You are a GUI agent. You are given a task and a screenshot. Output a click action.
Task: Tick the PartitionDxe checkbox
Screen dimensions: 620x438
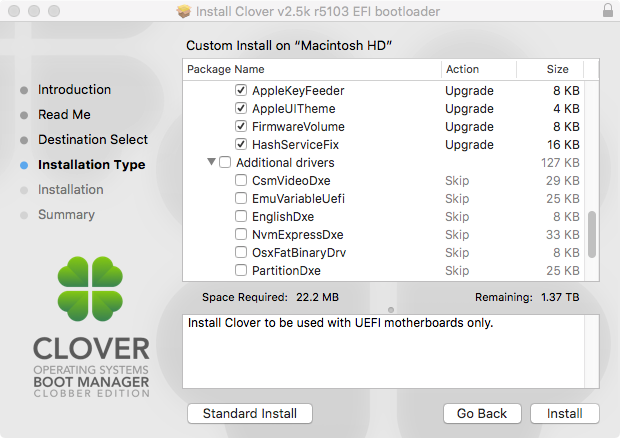[241, 271]
